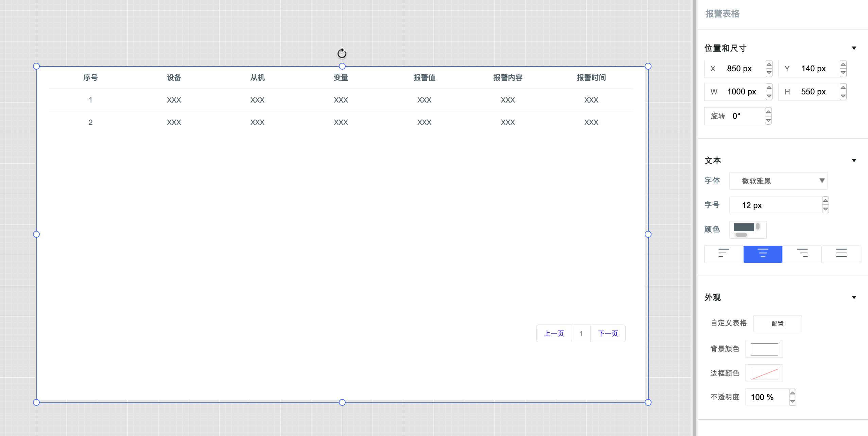This screenshot has width=868, height=436.
Task: Click row number 2 cell
Action: click(x=90, y=122)
